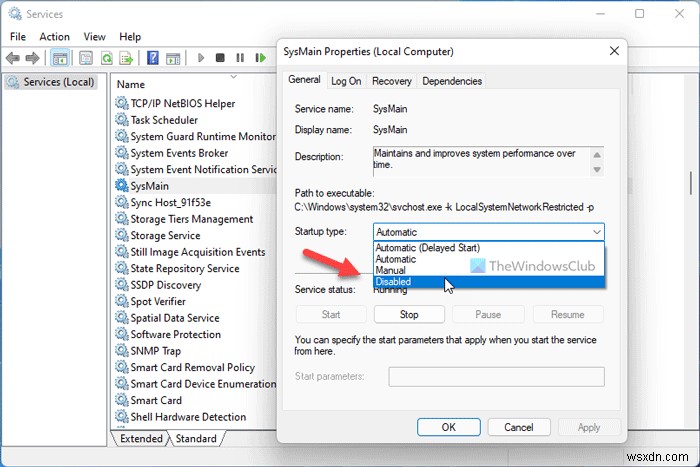Switch to the Log On tab
The width and height of the screenshot is (700, 467).
point(346,81)
